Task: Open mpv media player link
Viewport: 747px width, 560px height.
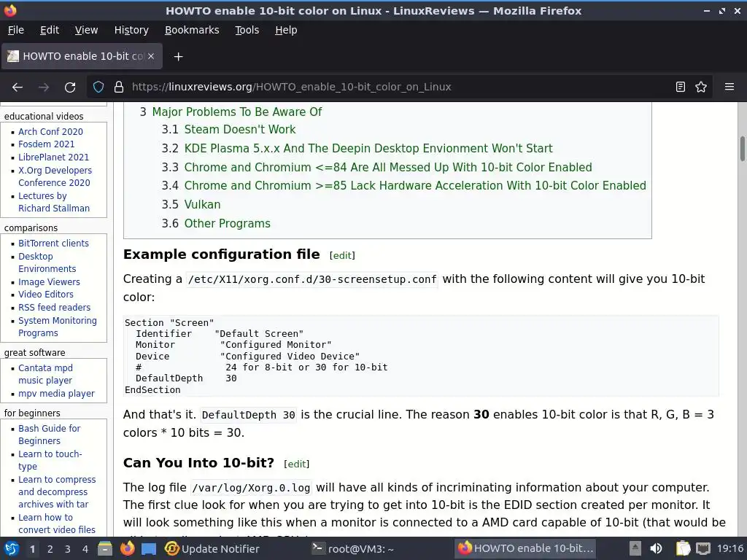Action: [x=56, y=393]
